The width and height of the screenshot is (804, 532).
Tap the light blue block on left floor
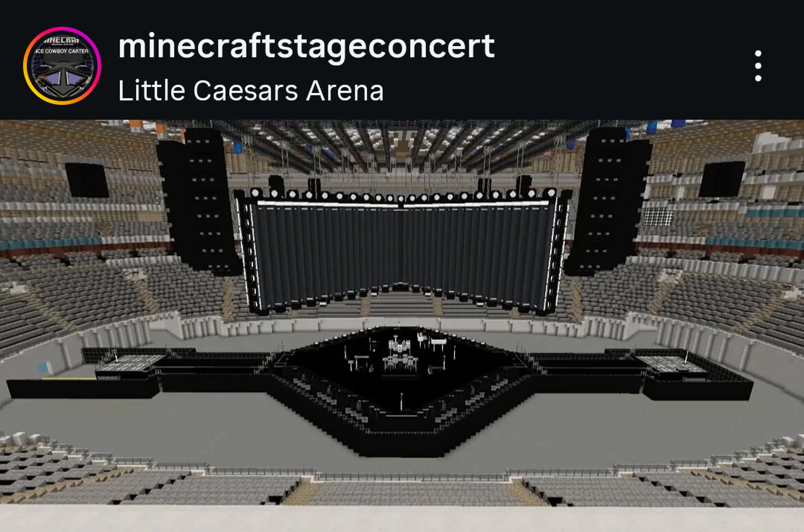point(43,368)
